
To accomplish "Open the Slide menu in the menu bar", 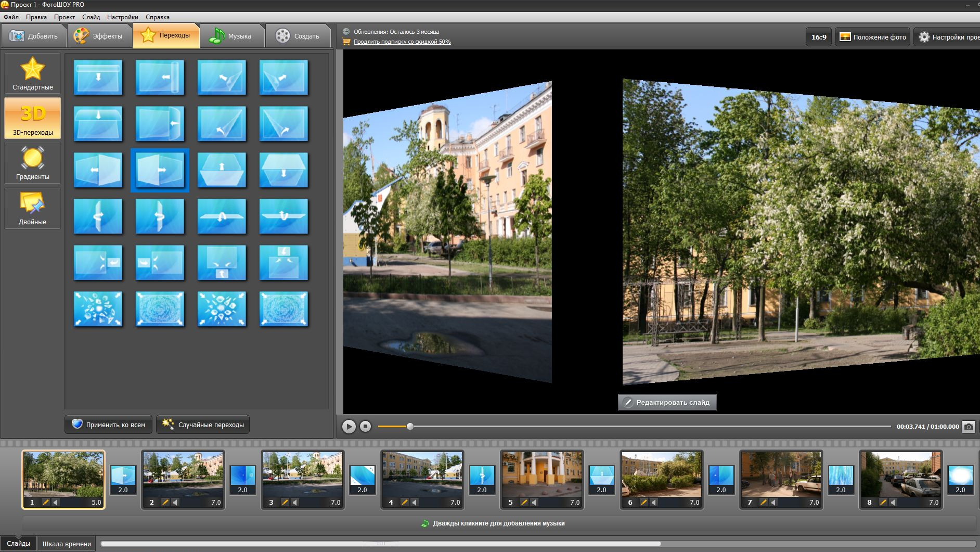I will (x=91, y=17).
